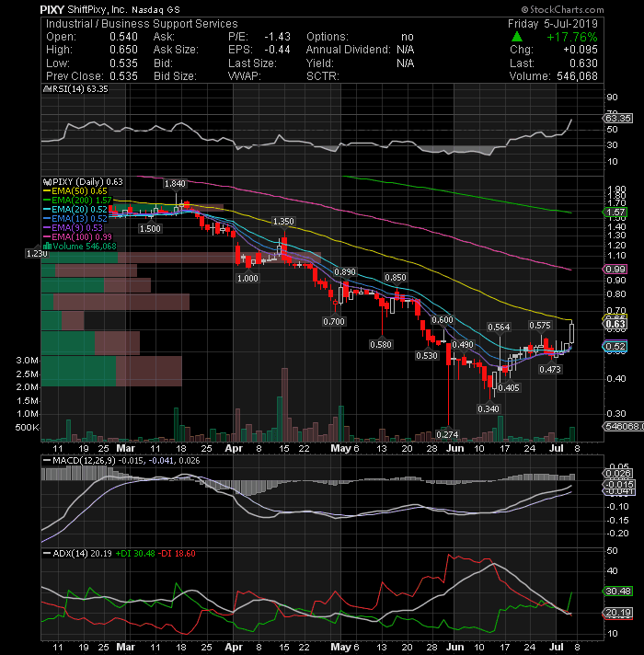The height and width of the screenshot is (655, 644).
Task: Click the 1.230 volume-by-price label
Action: tap(37, 254)
